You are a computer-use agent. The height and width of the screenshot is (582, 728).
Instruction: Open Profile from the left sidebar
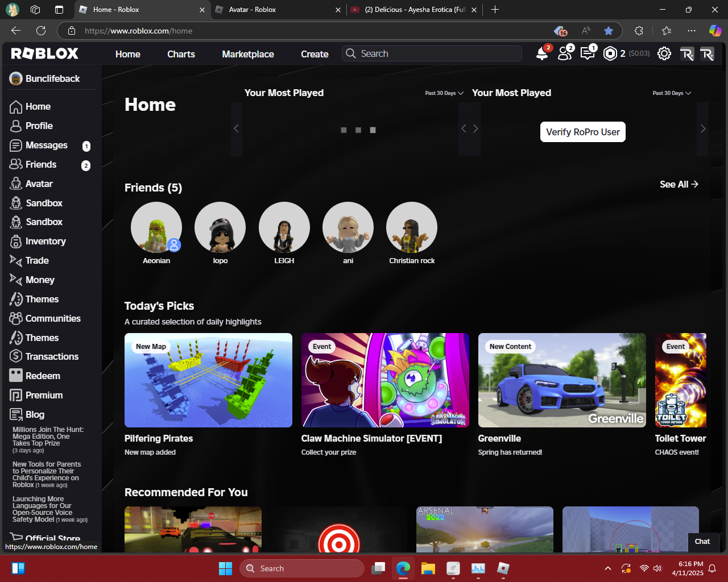pyautogui.click(x=39, y=126)
